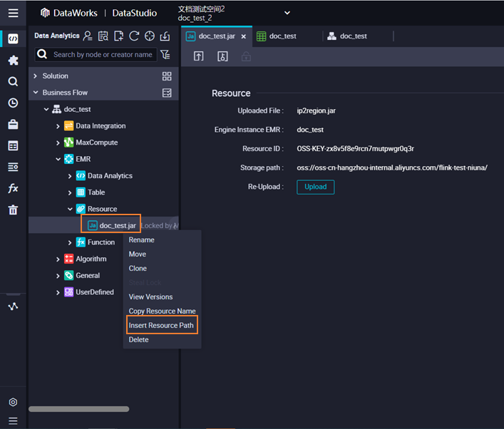Collapse the doc_test workflow node
This screenshot has height=429, width=504.
(46, 109)
